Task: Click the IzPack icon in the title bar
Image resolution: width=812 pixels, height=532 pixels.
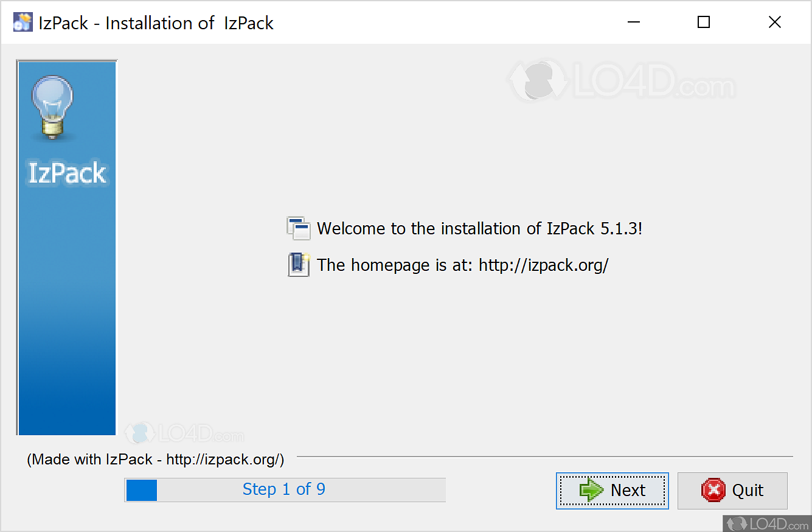Action: pos(23,21)
